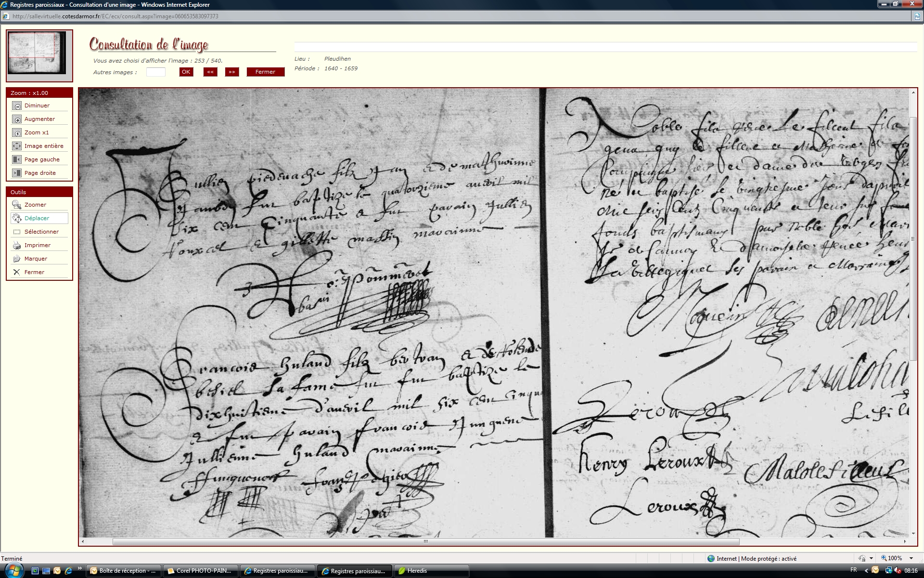Screen dimensions: 924x578
Task: Activate the Déplacer hand tool
Action: coord(37,218)
